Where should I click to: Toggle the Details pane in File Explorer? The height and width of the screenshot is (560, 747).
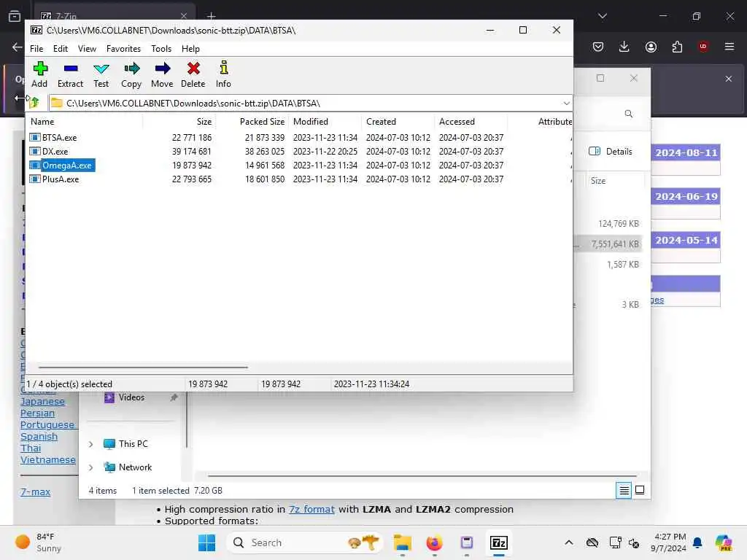click(611, 152)
